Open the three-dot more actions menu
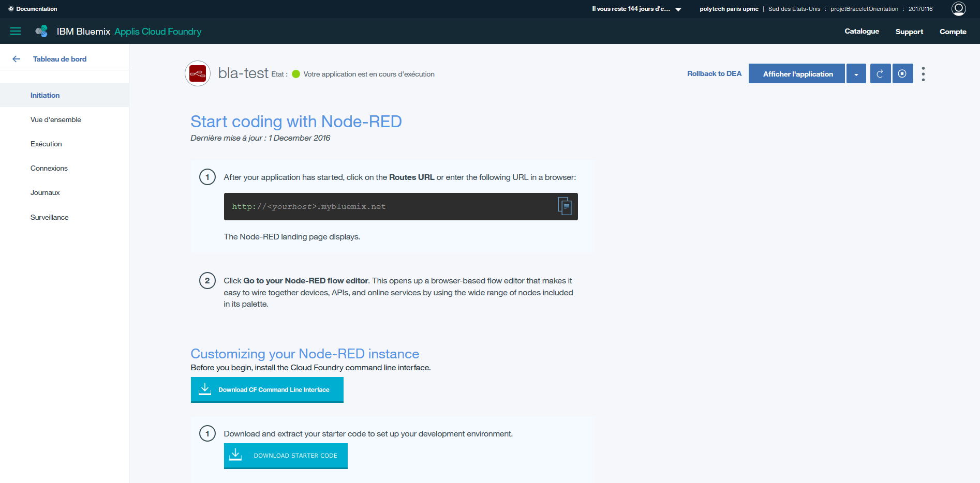The height and width of the screenshot is (483, 980). tap(923, 74)
